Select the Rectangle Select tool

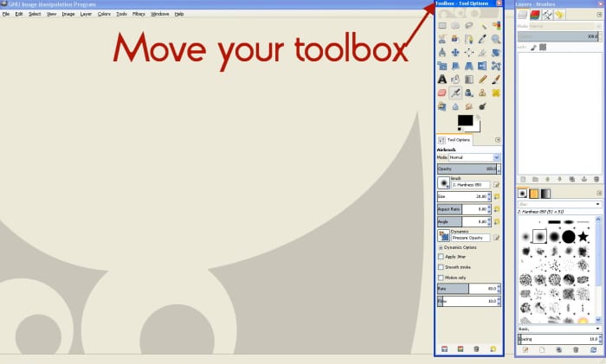click(x=442, y=26)
